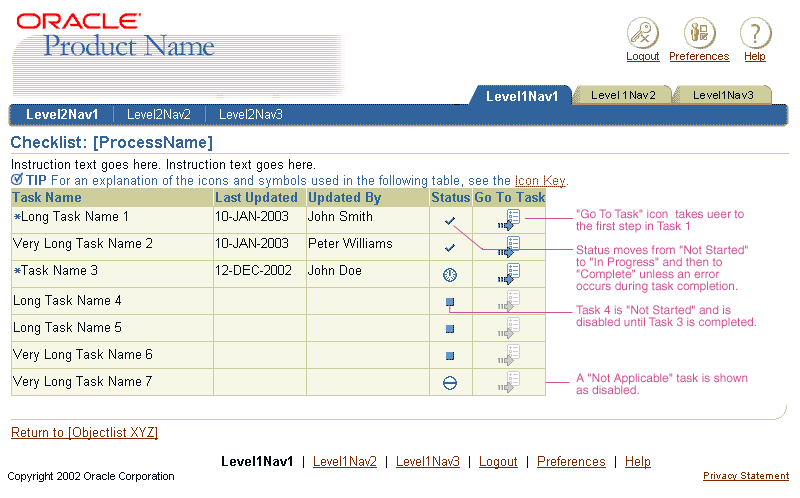The height and width of the screenshot is (498, 800).
Task: Click footer Level1Nav1 bold text
Action: (x=257, y=461)
